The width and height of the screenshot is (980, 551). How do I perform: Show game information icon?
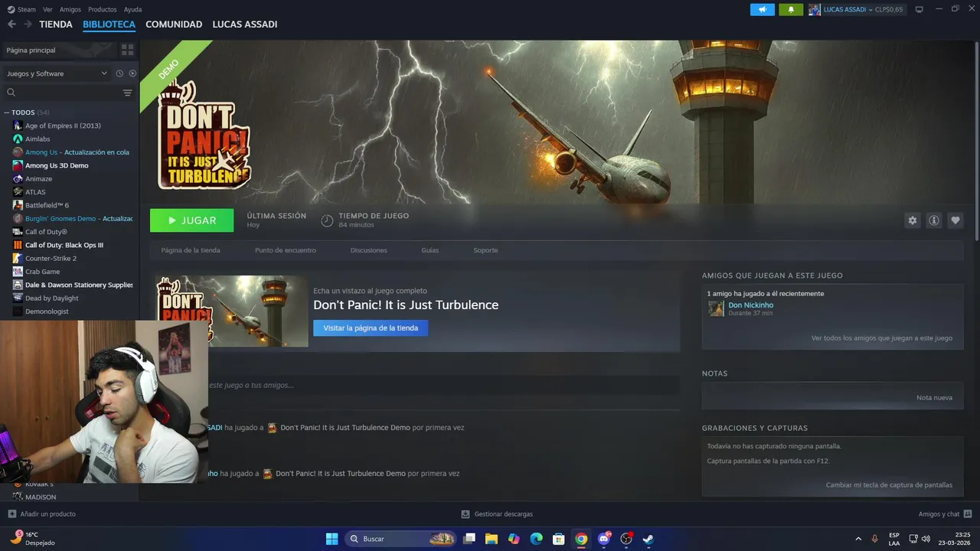(933, 220)
